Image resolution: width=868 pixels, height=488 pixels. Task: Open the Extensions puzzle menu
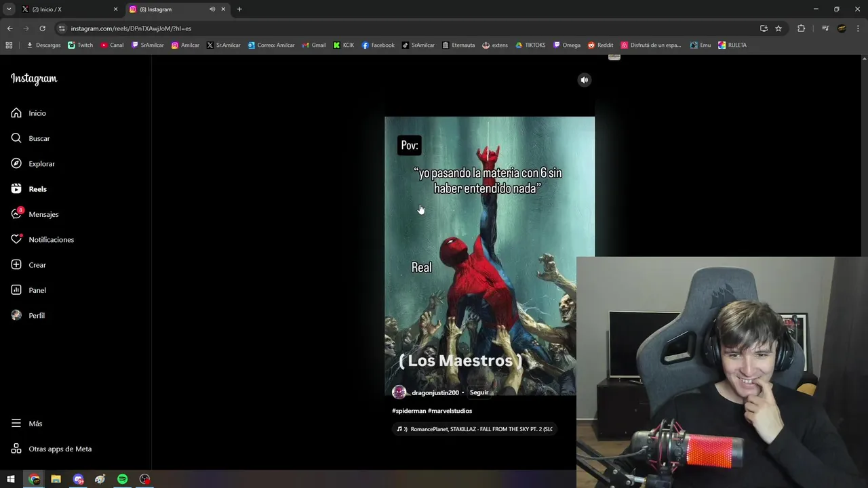[x=801, y=28]
